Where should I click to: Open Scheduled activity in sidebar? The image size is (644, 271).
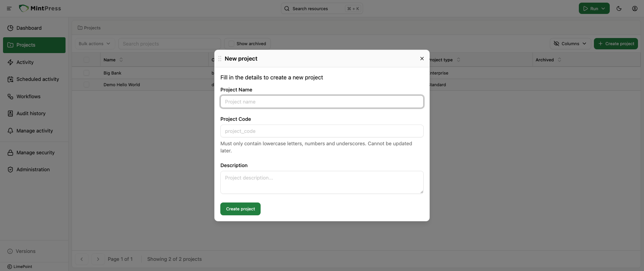click(34, 79)
